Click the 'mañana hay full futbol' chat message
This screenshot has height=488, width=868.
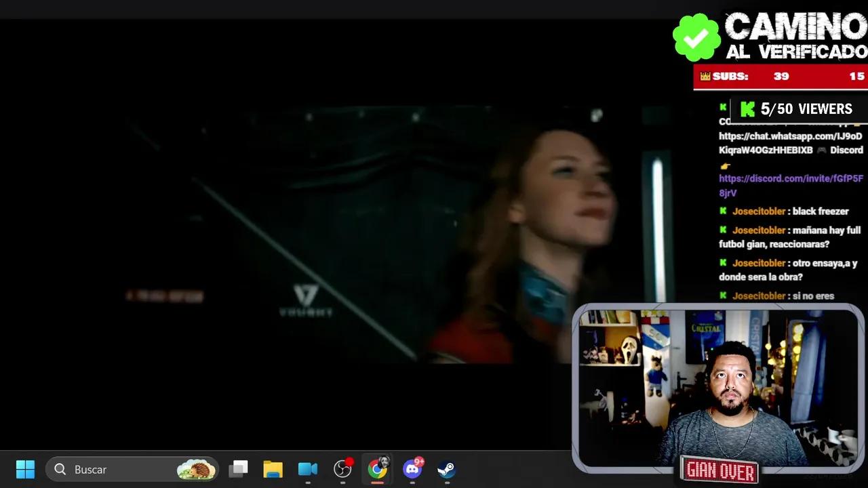point(790,237)
